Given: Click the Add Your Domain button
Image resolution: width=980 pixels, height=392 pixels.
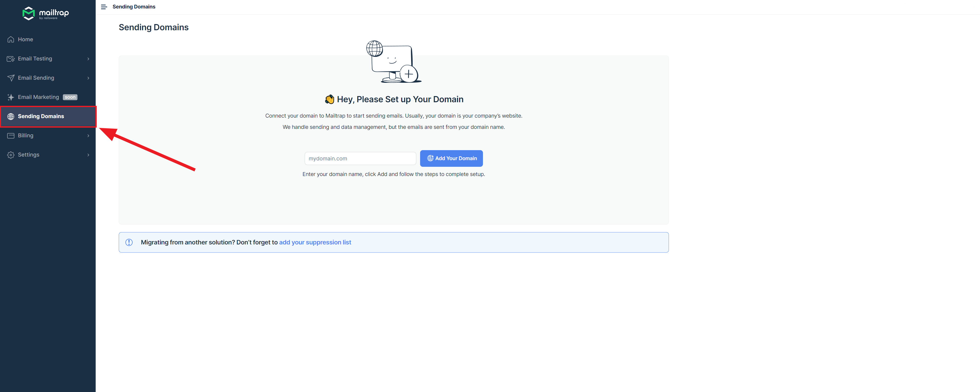Looking at the screenshot, I should coord(451,159).
